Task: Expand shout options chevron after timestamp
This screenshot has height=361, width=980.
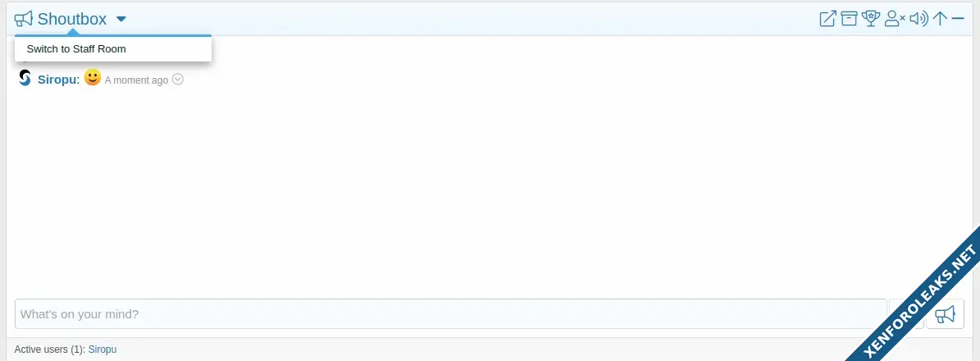Action: [177, 80]
